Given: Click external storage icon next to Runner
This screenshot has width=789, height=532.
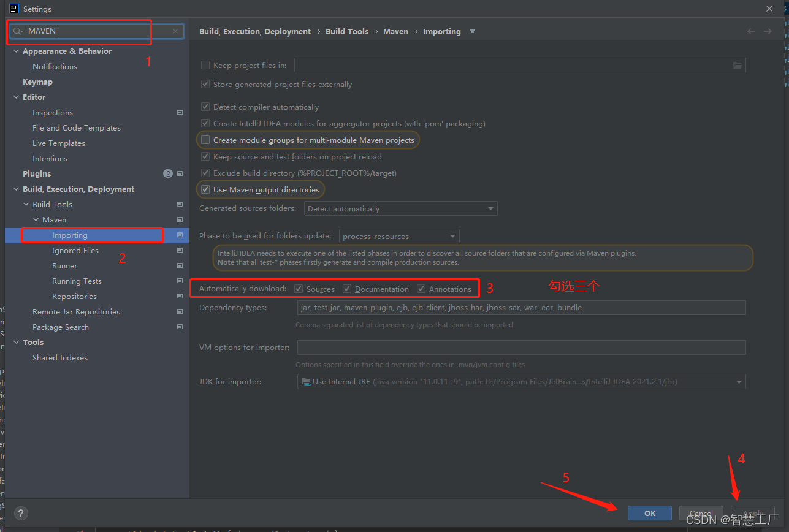Looking at the screenshot, I should tap(179, 265).
